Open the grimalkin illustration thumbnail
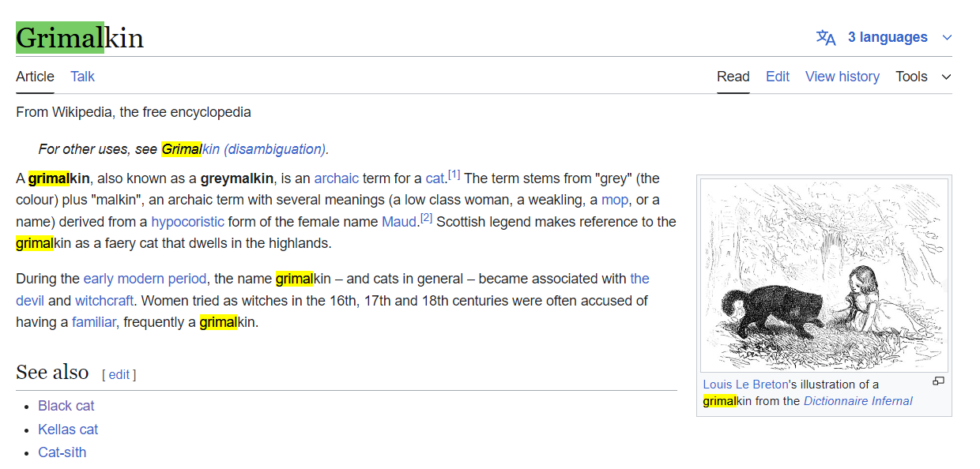The image size is (980, 469). pos(824,275)
